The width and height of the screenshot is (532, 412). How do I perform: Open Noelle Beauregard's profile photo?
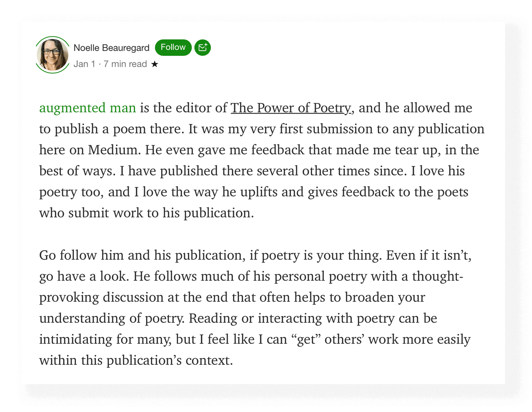pyautogui.click(x=52, y=55)
